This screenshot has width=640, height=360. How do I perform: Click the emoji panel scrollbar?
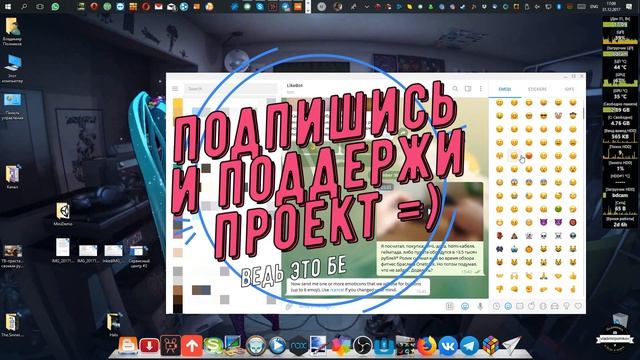pyautogui.click(x=583, y=112)
